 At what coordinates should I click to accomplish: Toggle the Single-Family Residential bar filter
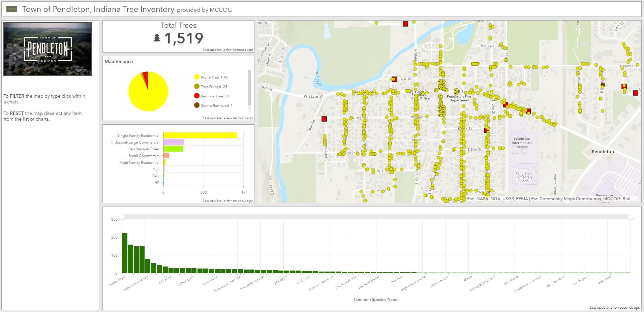[200, 135]
